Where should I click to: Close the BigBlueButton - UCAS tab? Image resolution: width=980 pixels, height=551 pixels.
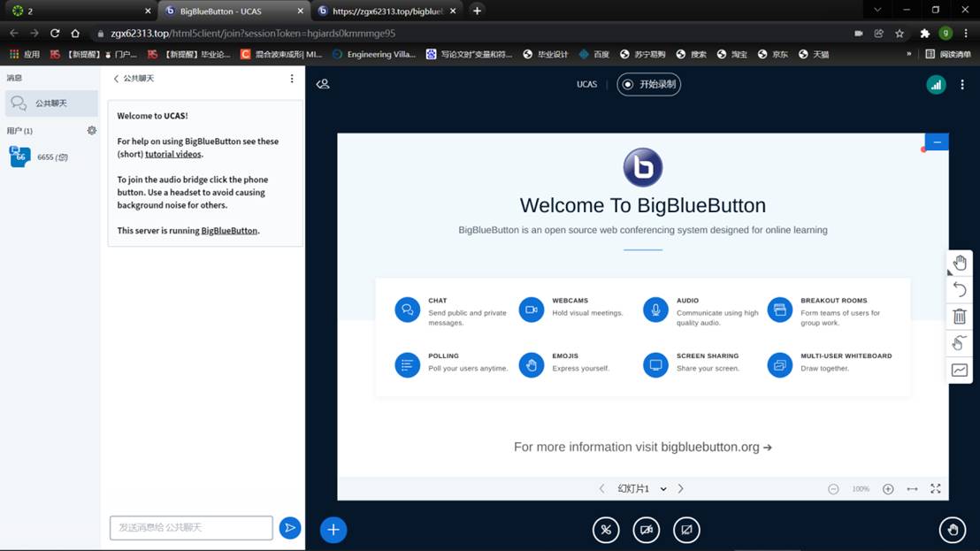[x=300, y=11]
